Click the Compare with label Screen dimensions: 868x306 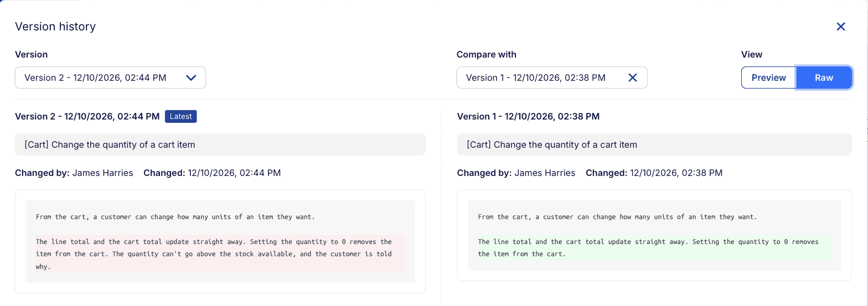click(x=487, y=54)
